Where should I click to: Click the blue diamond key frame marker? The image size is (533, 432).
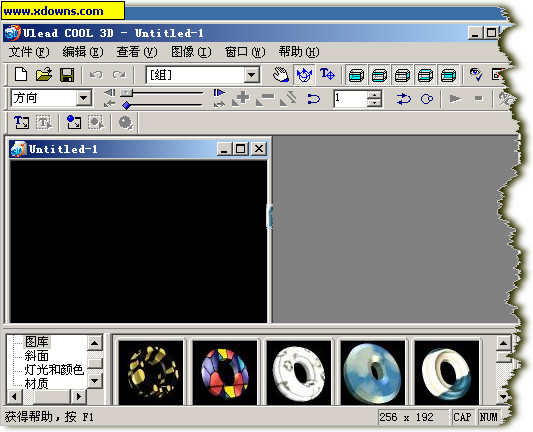click(126, 105)
